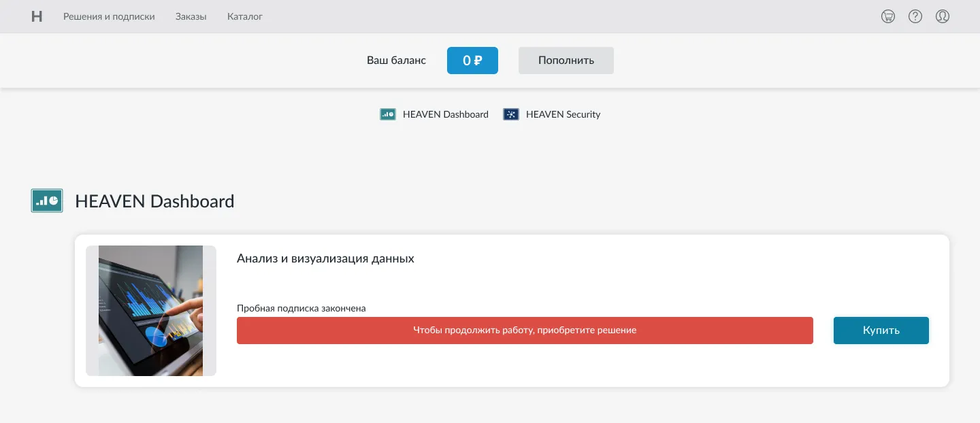
Task: Open the shopping cart icon
Action: point(888,16)
